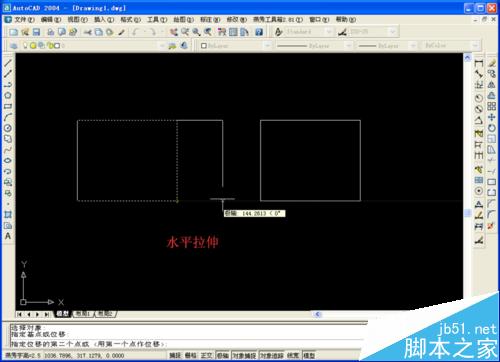Open the Layer Properties Manager icon
The height and width of the screenshot is (362, 500).
[14, 45]
